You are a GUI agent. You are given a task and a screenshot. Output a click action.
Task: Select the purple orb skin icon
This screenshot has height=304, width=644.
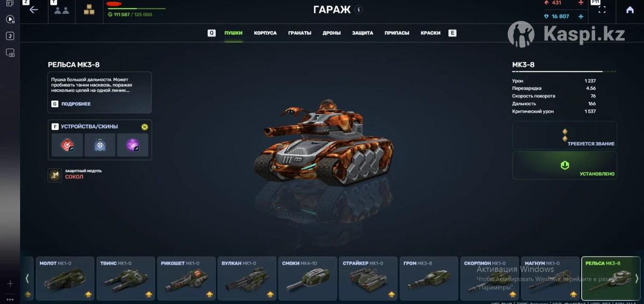(x=133, y=145)
